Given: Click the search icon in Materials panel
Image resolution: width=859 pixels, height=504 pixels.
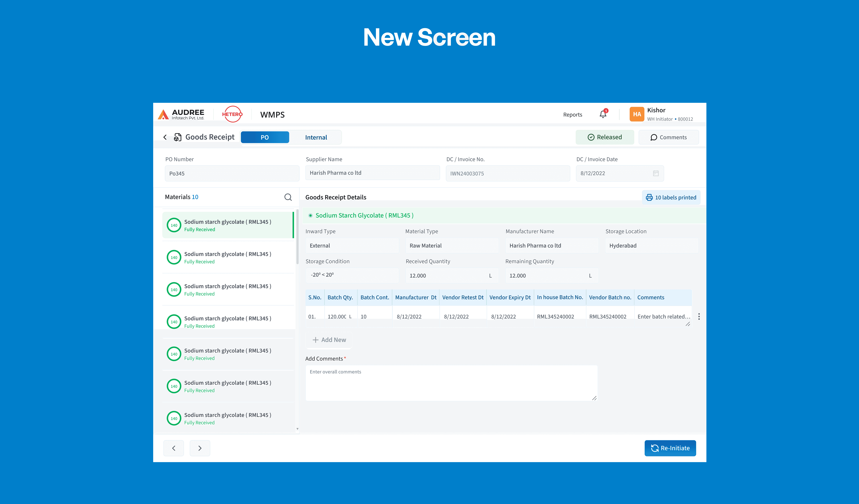Looking at the screenshot, I should (288, 197).
